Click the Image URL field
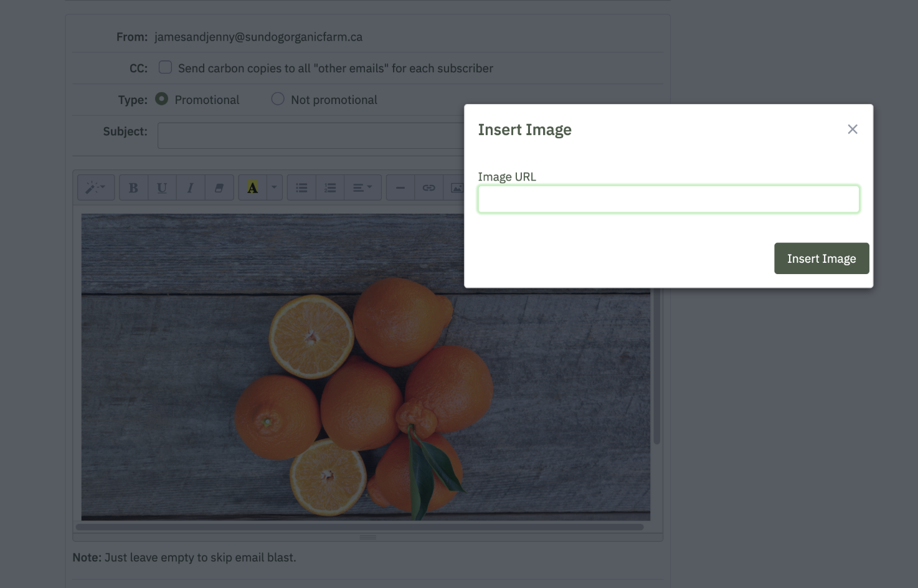This screenshot has height=588, width=918. point(669,199)
